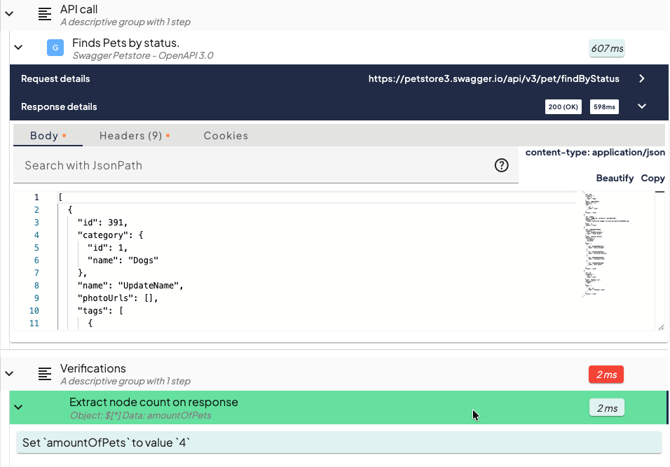Collapse Extract node count on response step
Image resolution: width=670 pixels, height=467 pixels.
[x=18, y=407]
